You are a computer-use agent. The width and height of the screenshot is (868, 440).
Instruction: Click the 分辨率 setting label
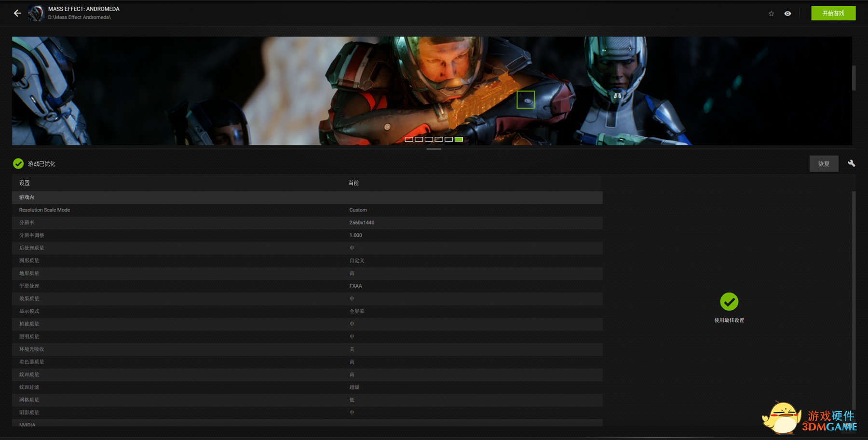[27, 223]
